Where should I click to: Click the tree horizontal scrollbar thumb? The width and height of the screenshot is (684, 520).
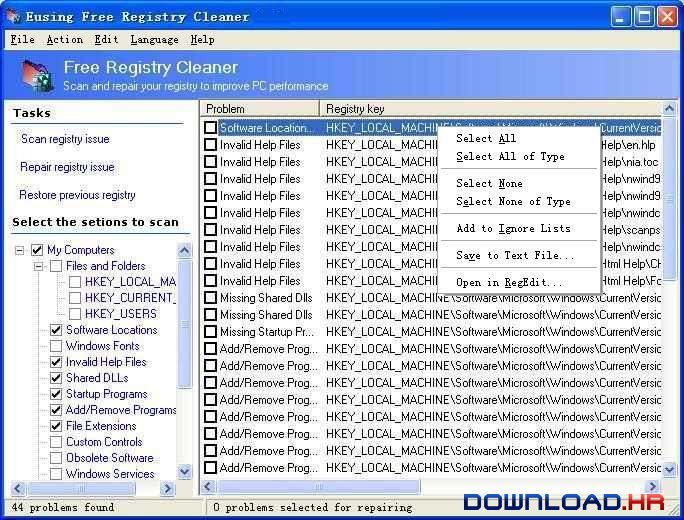point(81,488)
